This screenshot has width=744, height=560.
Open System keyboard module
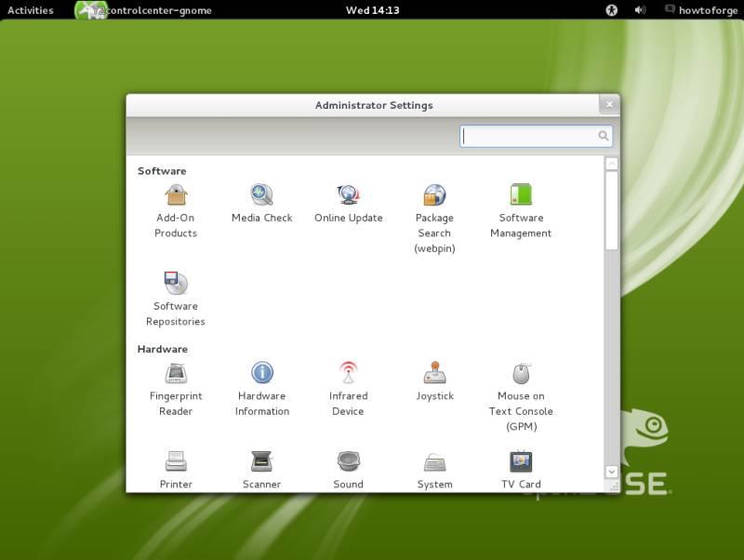coord(434,470)
